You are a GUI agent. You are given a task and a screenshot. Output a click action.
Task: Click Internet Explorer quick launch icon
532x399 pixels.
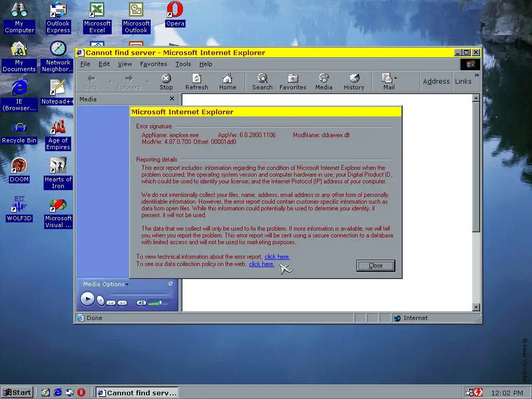pos(58,393)
